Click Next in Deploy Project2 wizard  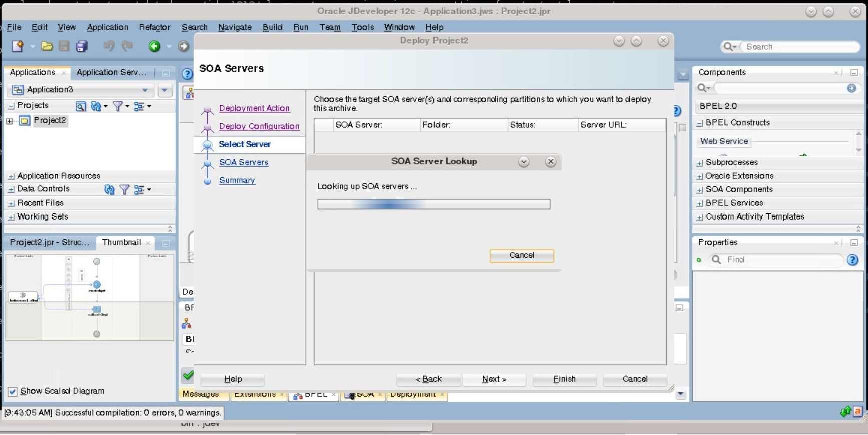[494, 379]
